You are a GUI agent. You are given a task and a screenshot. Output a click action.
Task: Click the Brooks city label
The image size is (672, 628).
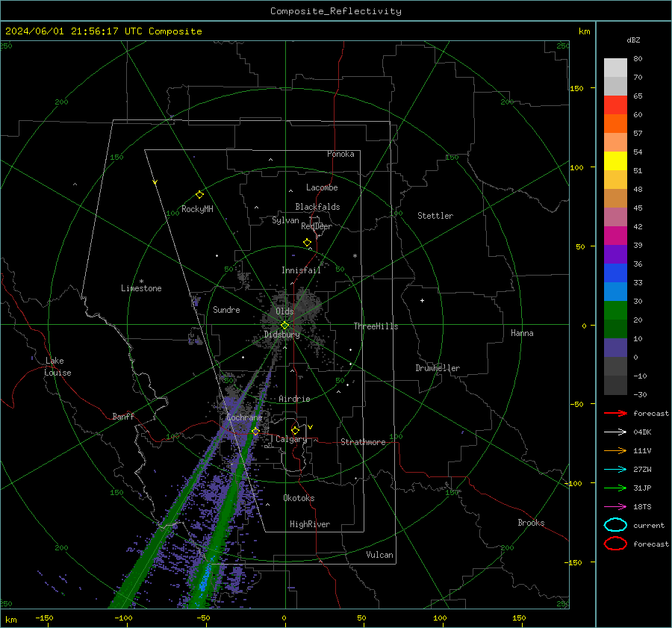(x=531, y=523)
